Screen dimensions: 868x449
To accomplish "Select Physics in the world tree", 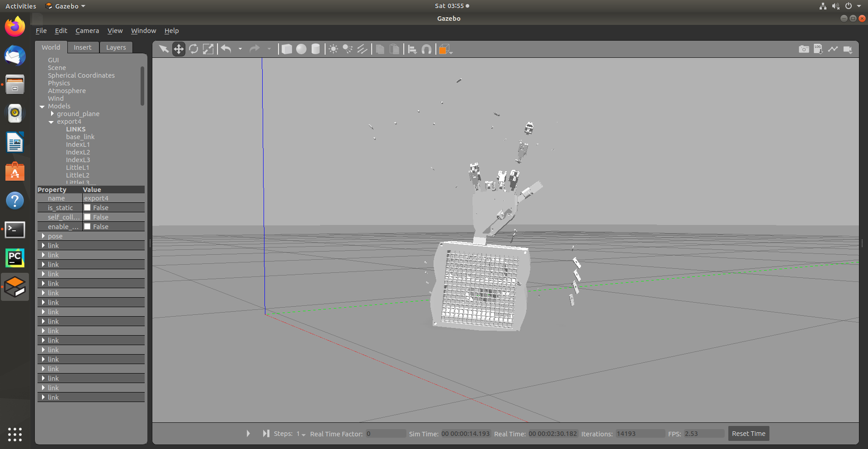I will (59, 83).
